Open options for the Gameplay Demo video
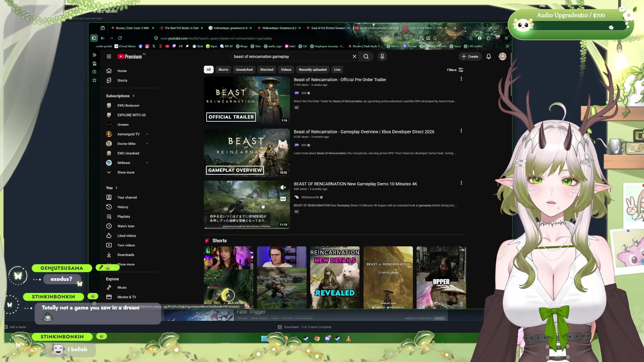 pyautogui.click(x=461, y=183)
